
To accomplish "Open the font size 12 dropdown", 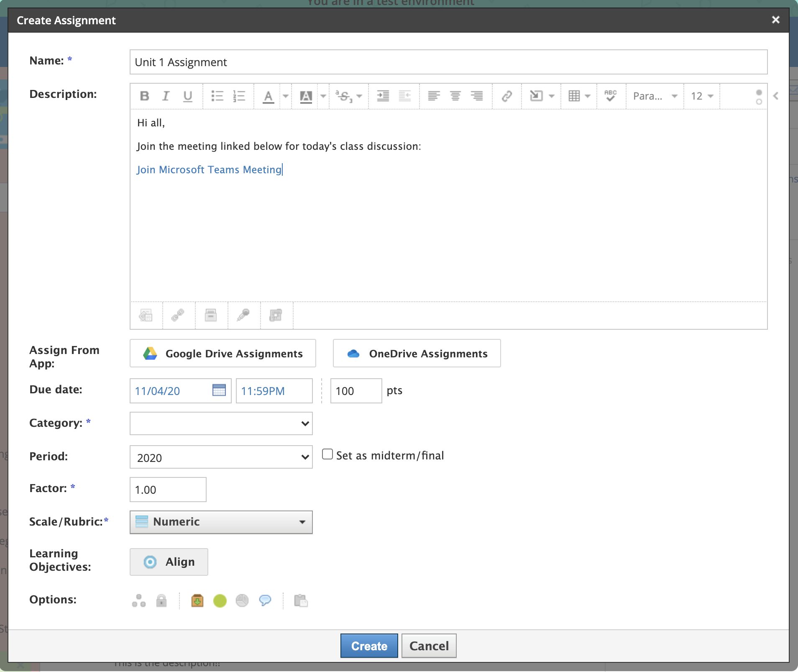I will pos(702,96).
